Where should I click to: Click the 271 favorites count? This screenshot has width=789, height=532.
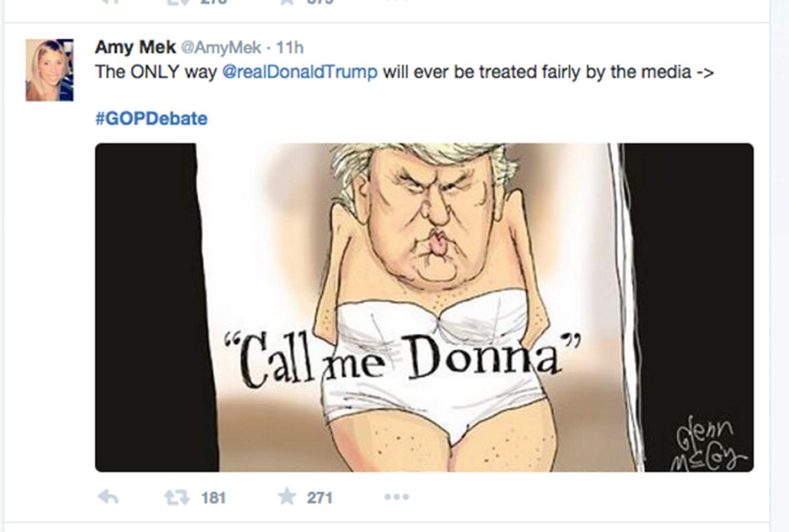tap(320, 497)
